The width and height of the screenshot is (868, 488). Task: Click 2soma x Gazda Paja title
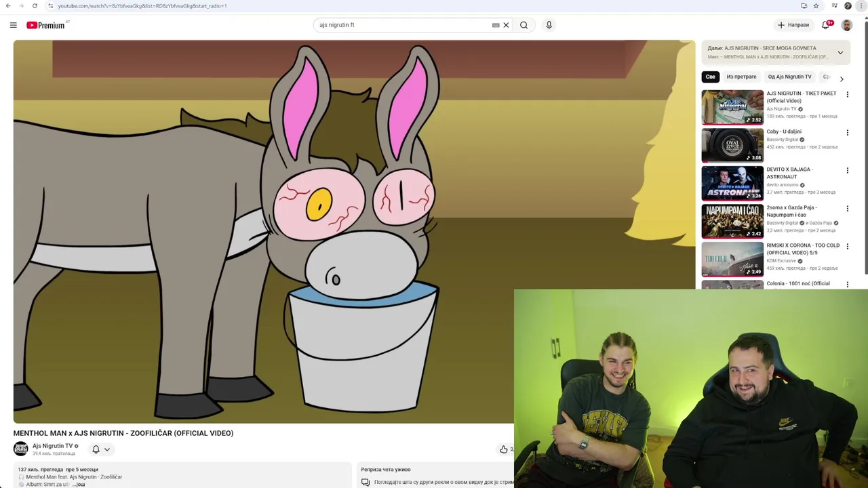pos(792,211)
